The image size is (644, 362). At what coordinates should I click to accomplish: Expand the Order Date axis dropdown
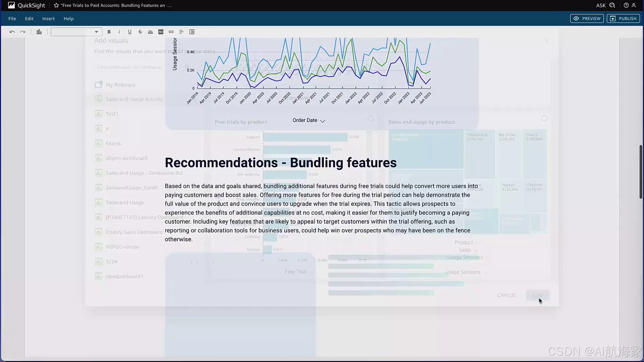pos(322,121)
